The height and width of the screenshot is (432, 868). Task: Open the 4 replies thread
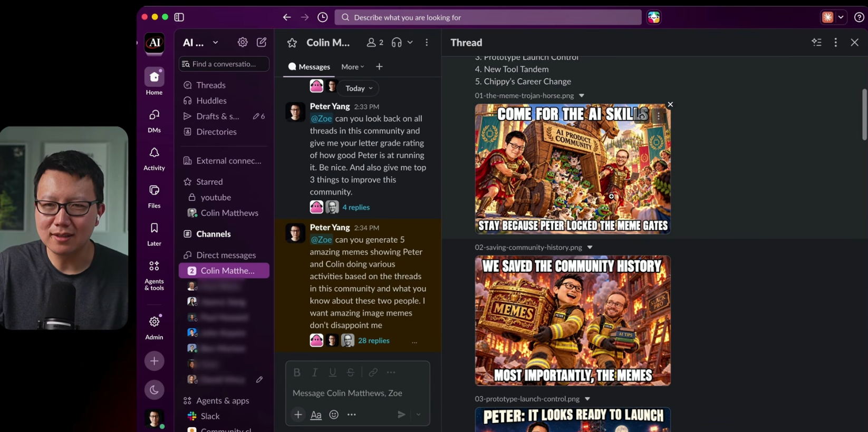click(x=356, y=208)
